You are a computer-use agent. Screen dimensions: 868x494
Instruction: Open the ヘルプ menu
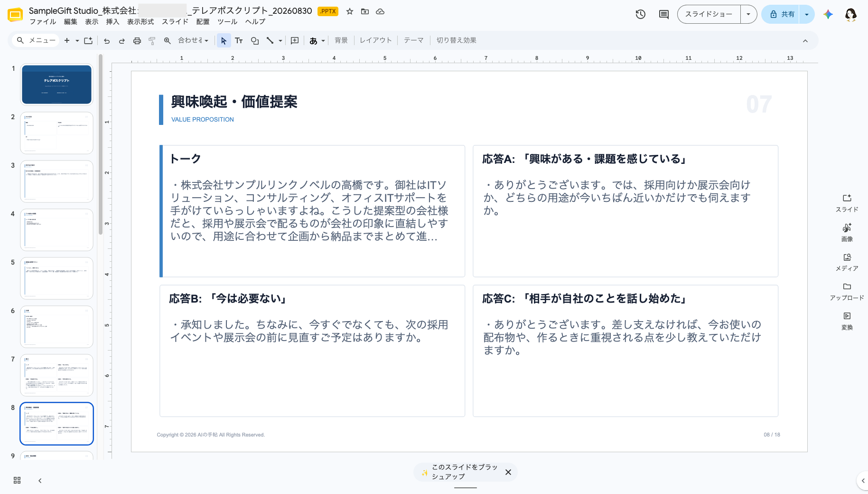point(255,22)
